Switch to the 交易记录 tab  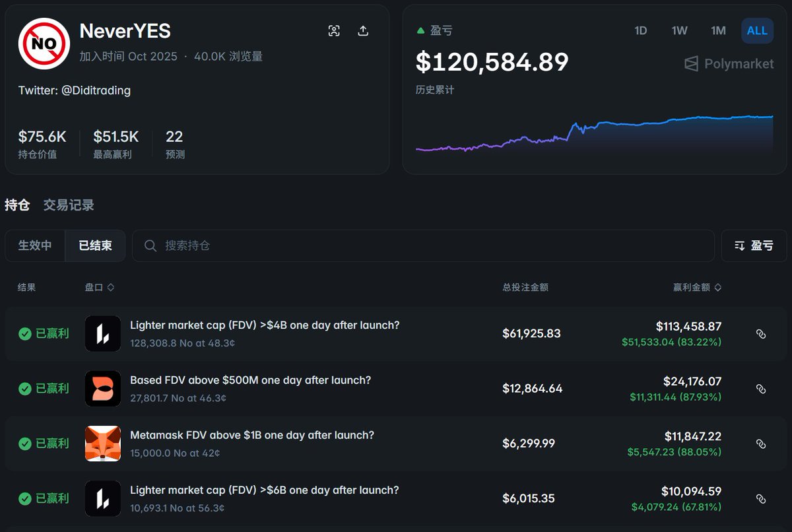pos(69,205)
